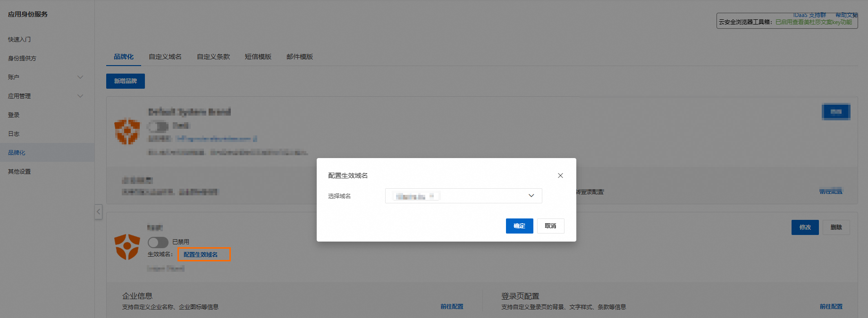
Task: Click 前往配置 link under 登录页配置
Action: (x=831, y=307)
